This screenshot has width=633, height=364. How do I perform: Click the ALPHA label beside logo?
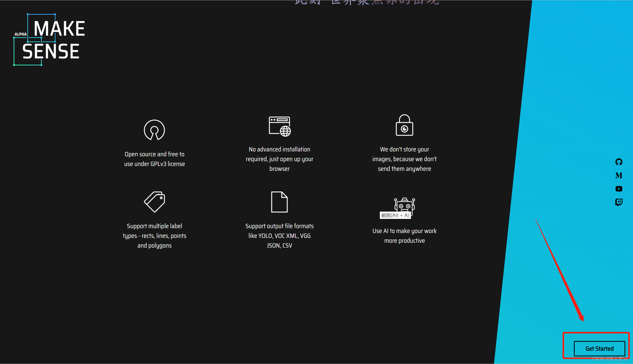[20, 34]
